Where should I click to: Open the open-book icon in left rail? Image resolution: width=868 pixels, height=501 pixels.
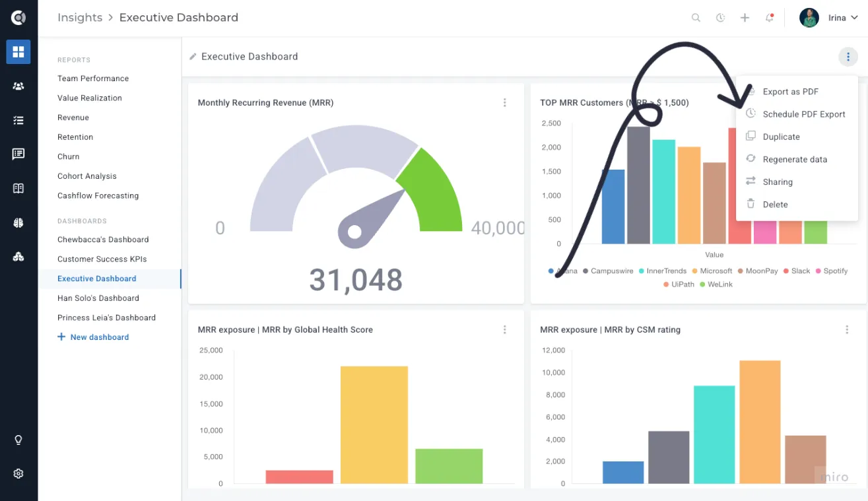tap(18, 188)
